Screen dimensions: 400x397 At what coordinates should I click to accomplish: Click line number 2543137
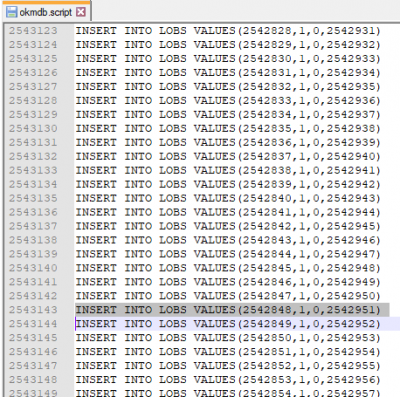[x=33, y=226]
